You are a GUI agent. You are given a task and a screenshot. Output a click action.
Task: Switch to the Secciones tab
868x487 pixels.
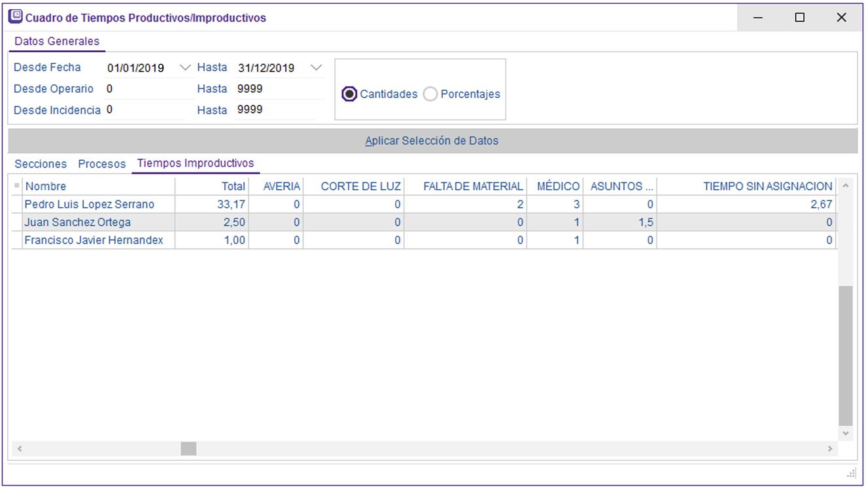[41, 164]
